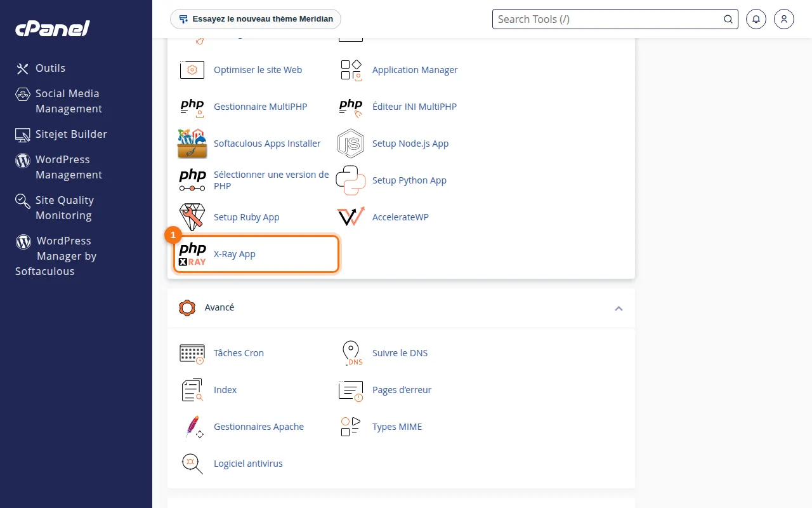Open the Index icon
This screenshot has width=812, height=508.
pyautogui.click(x=192, y=390)
